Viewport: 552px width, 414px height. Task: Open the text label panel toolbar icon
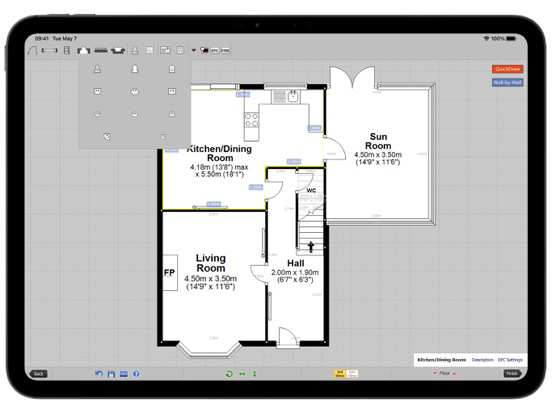[165, 50]
